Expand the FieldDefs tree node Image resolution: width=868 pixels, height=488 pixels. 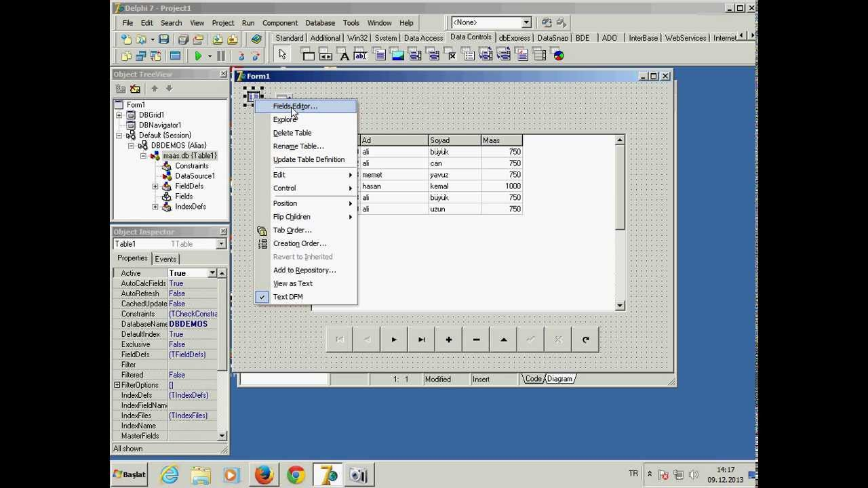[x=155, y=186]
